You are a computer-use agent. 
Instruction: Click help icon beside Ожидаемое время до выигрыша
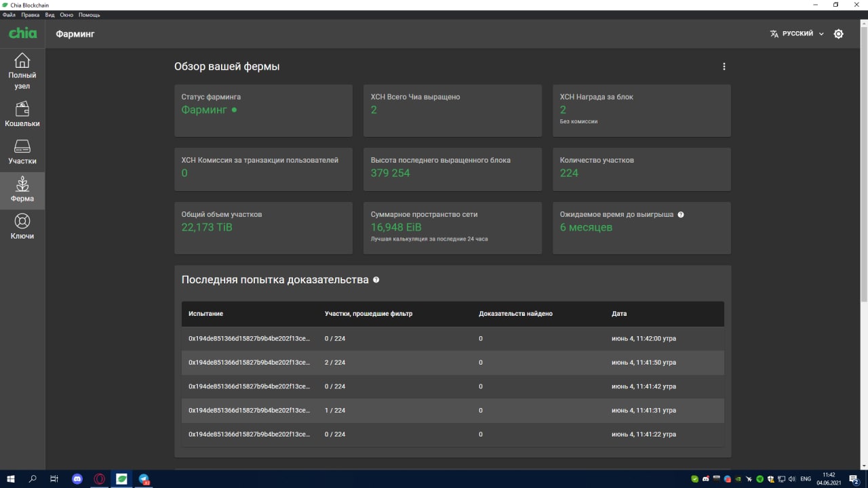[681, 214]
